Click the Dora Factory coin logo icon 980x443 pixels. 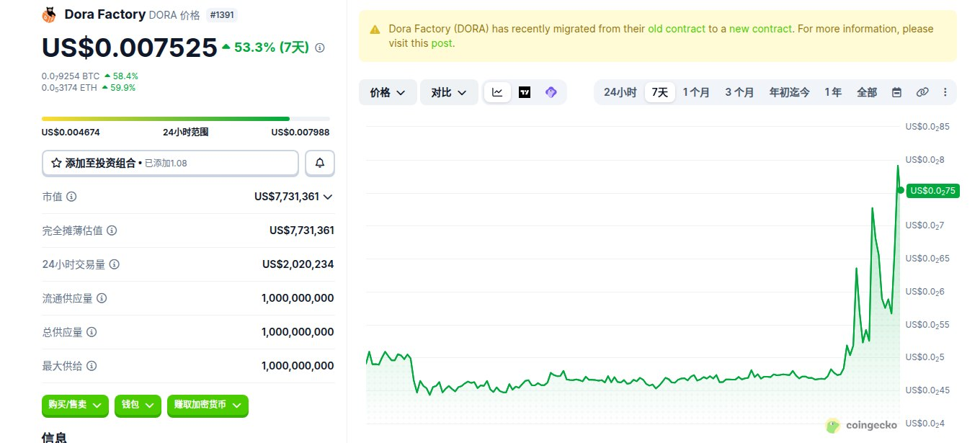pos(50,14)
